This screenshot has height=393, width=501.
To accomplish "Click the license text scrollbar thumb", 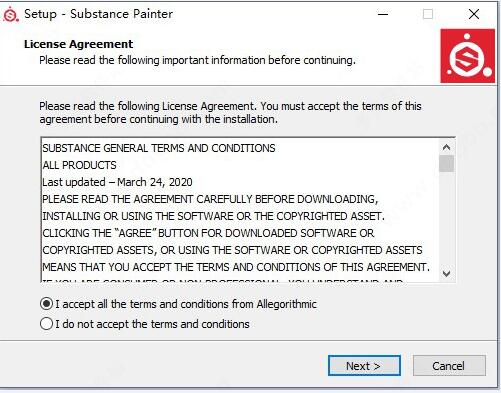I will 446,163.
